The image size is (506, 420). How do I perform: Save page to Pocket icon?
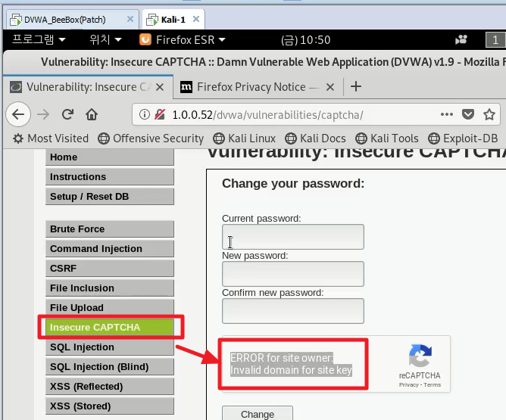click(x=468, y=114)
